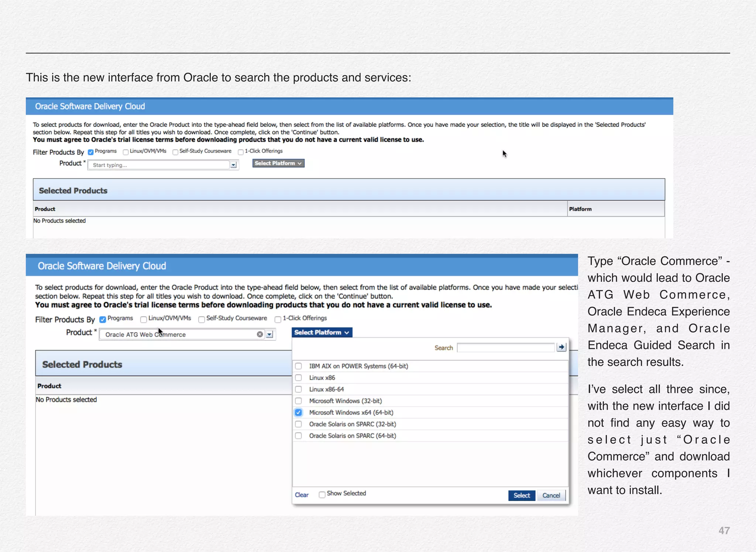Viewport: 756px width, 552px height.
Task: Click the page number 47
Action: [x=724, y=531]
